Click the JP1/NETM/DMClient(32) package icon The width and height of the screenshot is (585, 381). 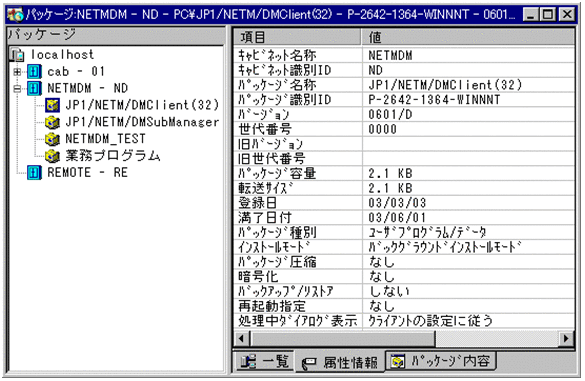pyautogui.click(x=52, y=105)
